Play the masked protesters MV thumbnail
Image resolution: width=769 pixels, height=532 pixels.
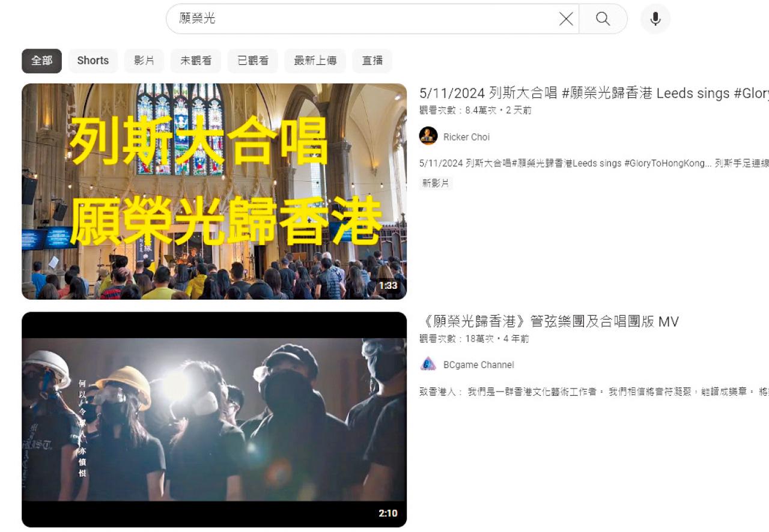coord(214,419)
